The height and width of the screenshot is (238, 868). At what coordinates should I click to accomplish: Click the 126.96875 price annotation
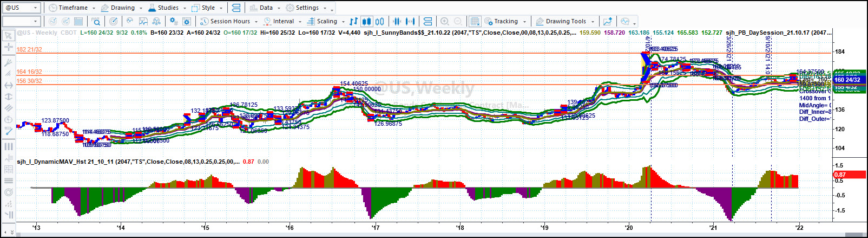point(388,124)
